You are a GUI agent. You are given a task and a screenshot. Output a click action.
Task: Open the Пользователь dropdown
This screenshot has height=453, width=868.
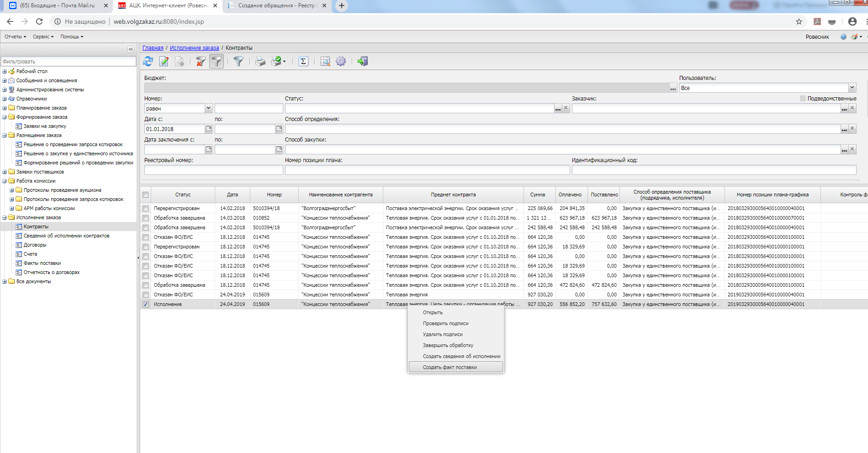pos(852,88)
